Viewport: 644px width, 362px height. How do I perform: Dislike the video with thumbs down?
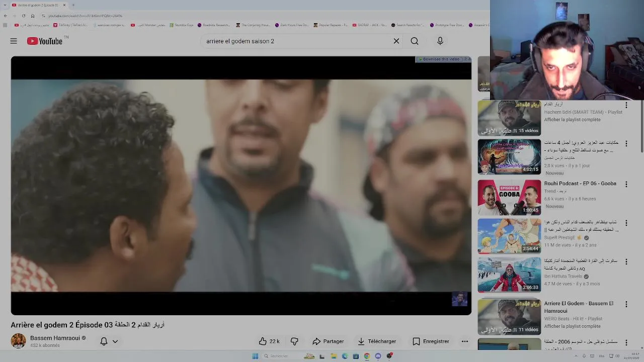point(295,341)
